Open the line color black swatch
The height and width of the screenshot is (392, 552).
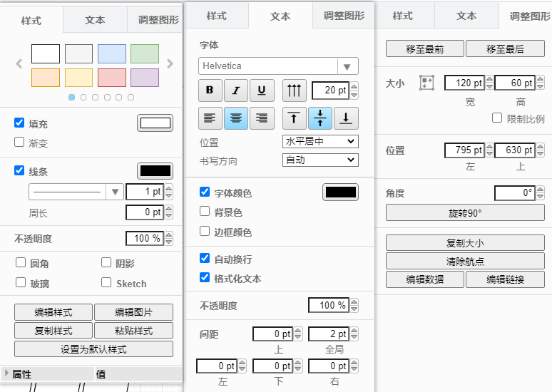tap(155, 171)
